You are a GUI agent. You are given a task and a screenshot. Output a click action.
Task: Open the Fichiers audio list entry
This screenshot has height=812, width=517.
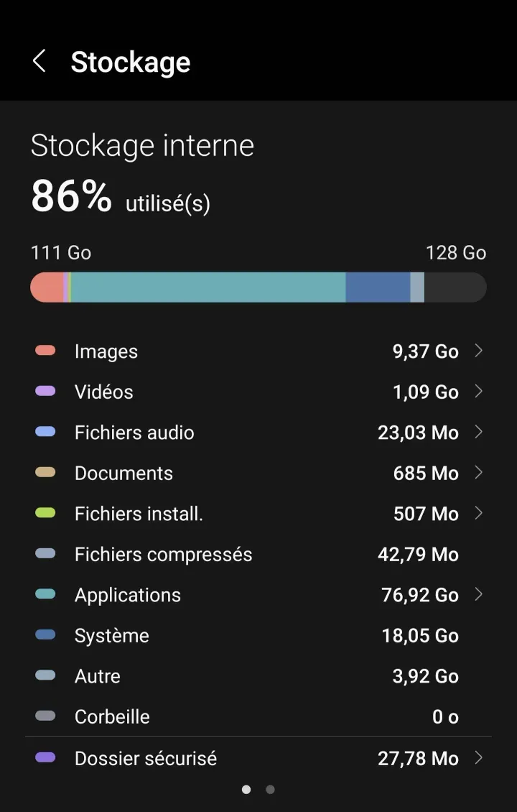[x=134, y=433]
